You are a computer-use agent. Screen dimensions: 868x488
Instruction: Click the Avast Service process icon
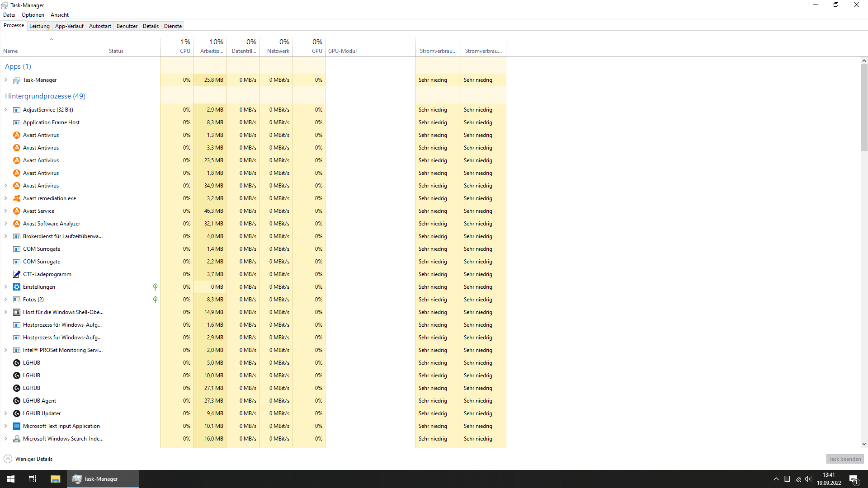point(17,211)
